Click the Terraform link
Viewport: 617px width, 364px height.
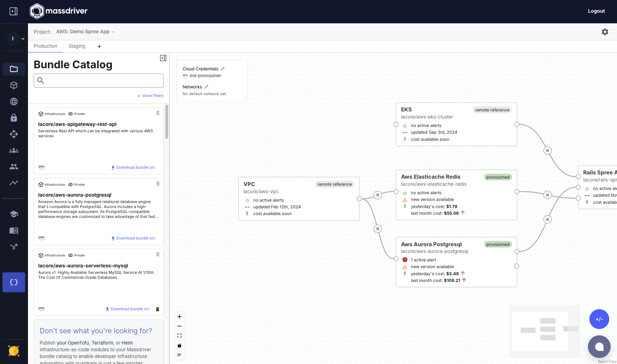pos(102,343)
